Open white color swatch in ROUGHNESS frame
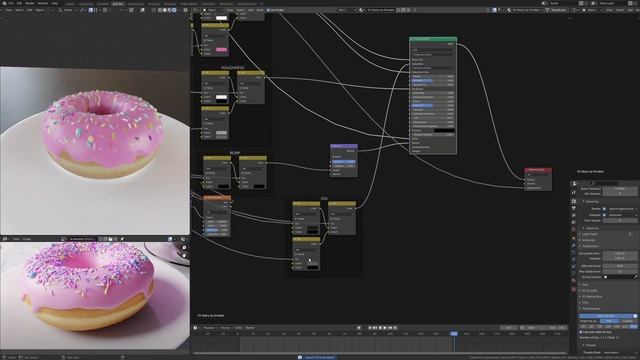 coord(221,97)
